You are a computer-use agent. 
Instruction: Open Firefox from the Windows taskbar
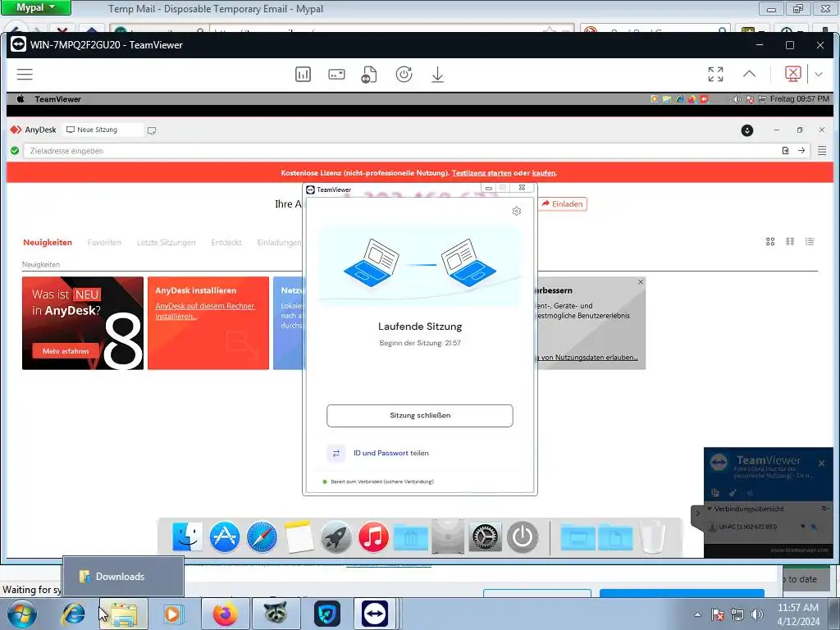point(225,614)
